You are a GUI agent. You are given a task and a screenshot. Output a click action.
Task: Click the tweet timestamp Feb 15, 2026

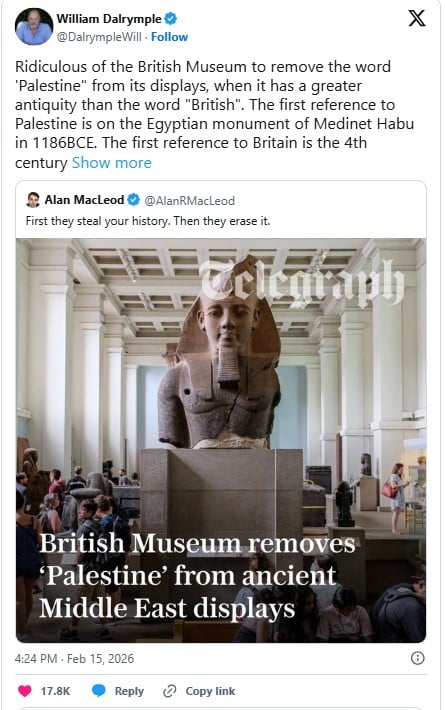tap(74, 658)
